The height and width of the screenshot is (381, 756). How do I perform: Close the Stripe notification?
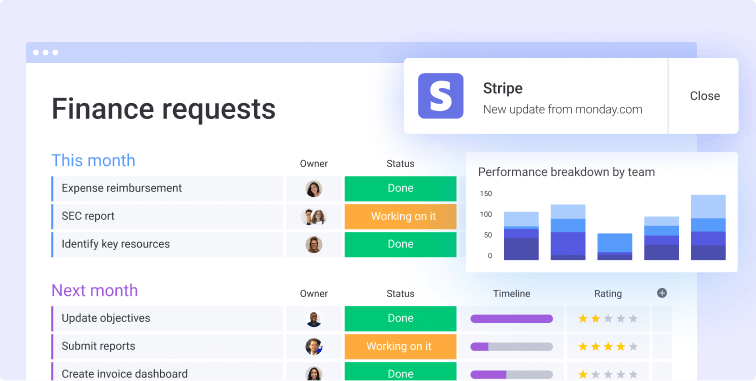coord(704,96)
